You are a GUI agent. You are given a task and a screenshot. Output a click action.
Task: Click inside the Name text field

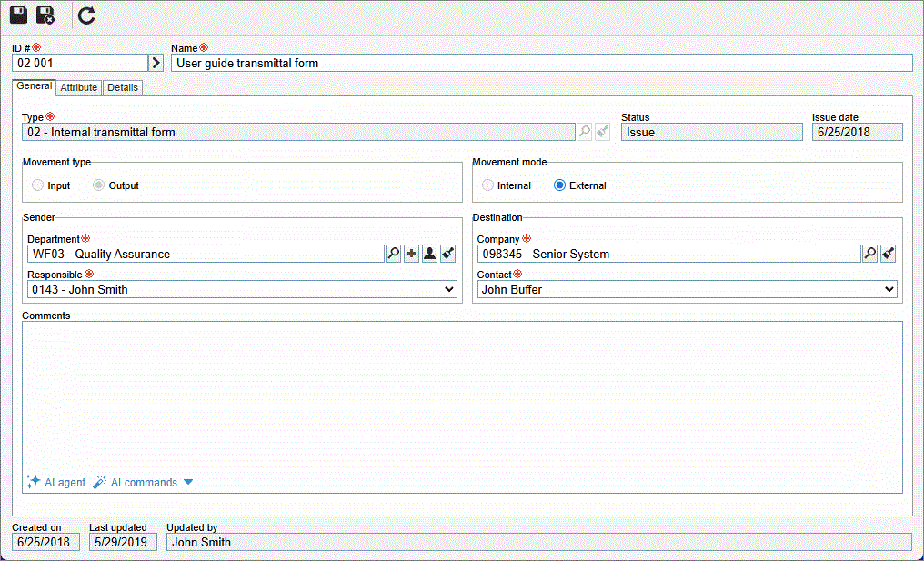coord(541,63)
